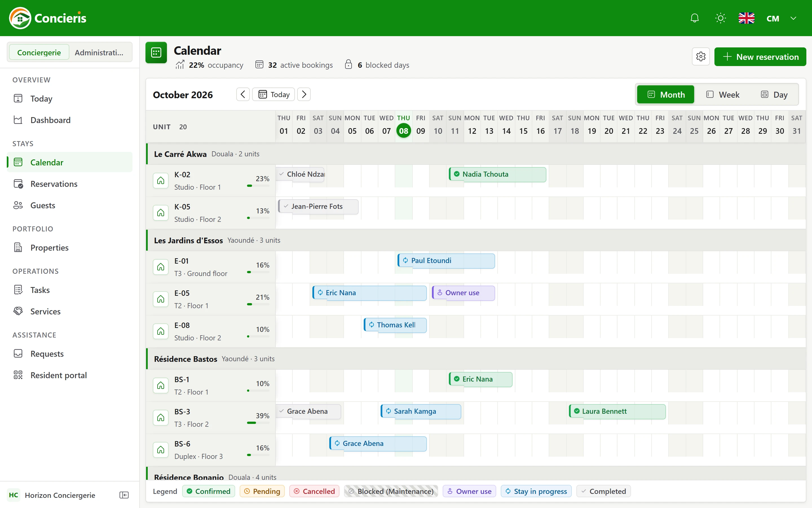This screenshot has height=508, width=812.
Task: Click the Requests inbox icon
Action: 18,354
